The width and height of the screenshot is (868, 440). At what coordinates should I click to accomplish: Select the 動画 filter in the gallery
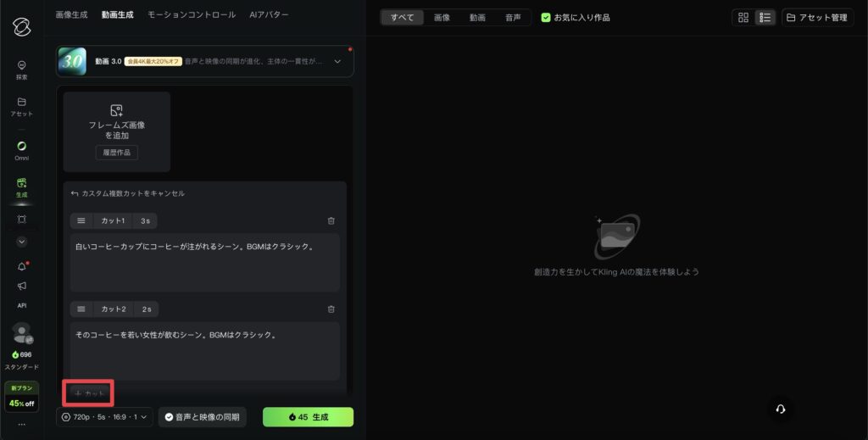point(477,17)
